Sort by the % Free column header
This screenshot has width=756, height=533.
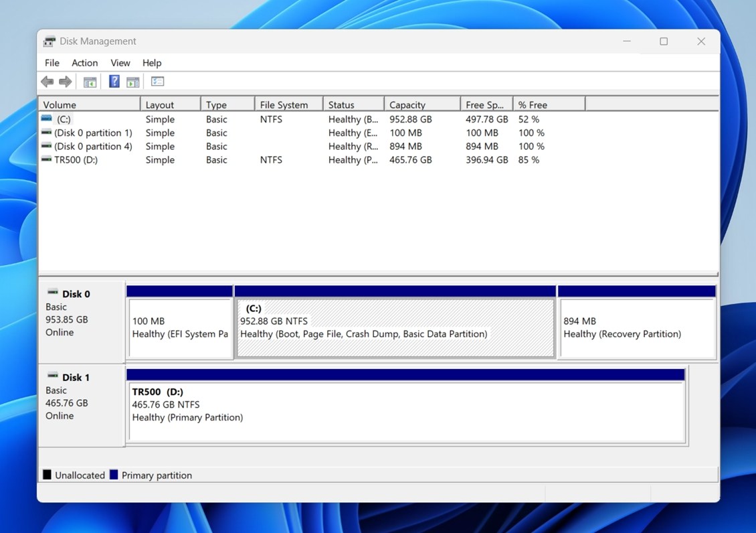click(549, 104)
